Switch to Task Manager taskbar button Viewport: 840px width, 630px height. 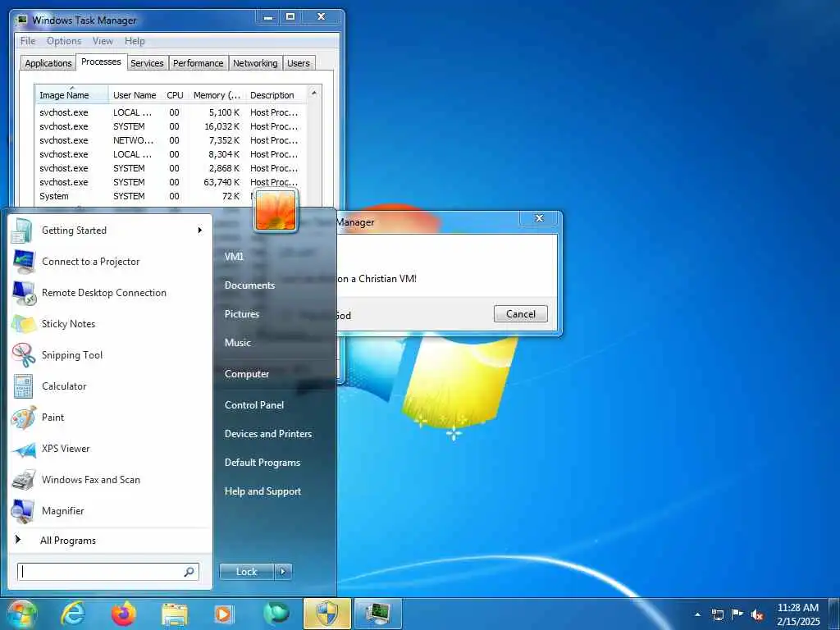point(378,614)
